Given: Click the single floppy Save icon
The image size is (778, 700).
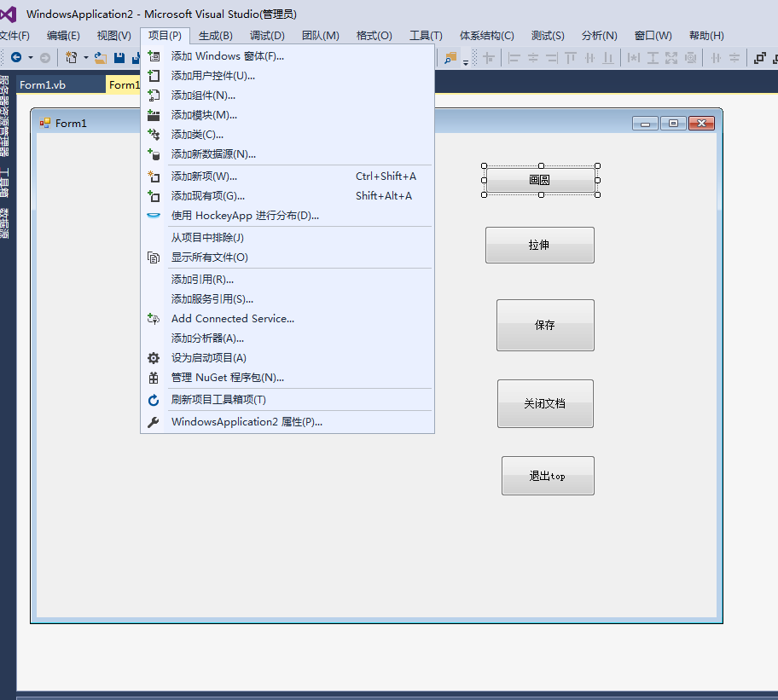Looking at the screenshot, I should click(x=119, y=58).
